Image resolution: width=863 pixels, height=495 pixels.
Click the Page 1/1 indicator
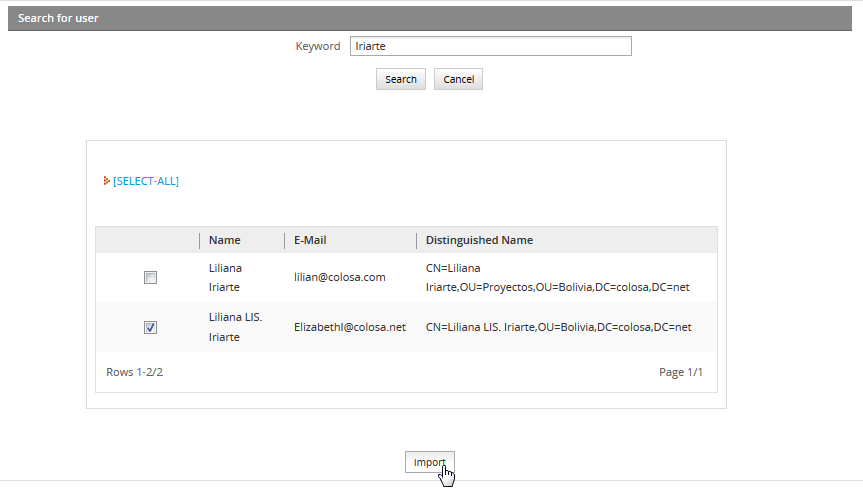680,372
